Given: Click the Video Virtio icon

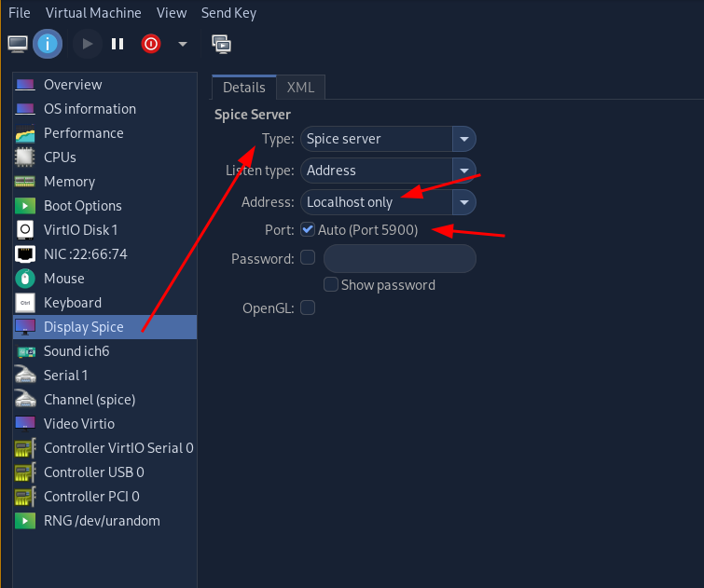Looking at the screenshot, I should click(x=25, y=423).
